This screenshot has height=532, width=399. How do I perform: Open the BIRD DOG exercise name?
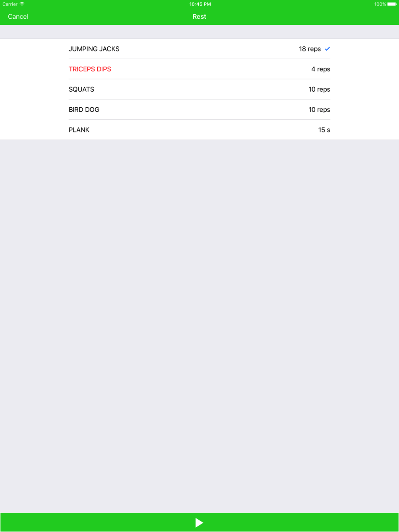pos(84,110)
